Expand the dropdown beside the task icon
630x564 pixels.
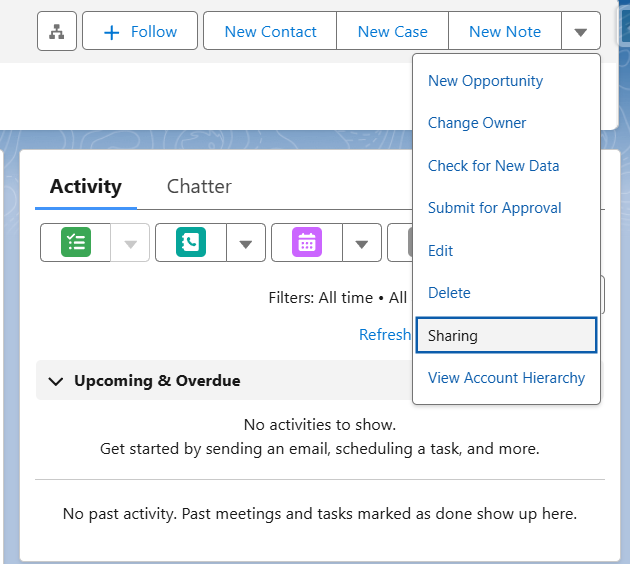coord(130,243)
